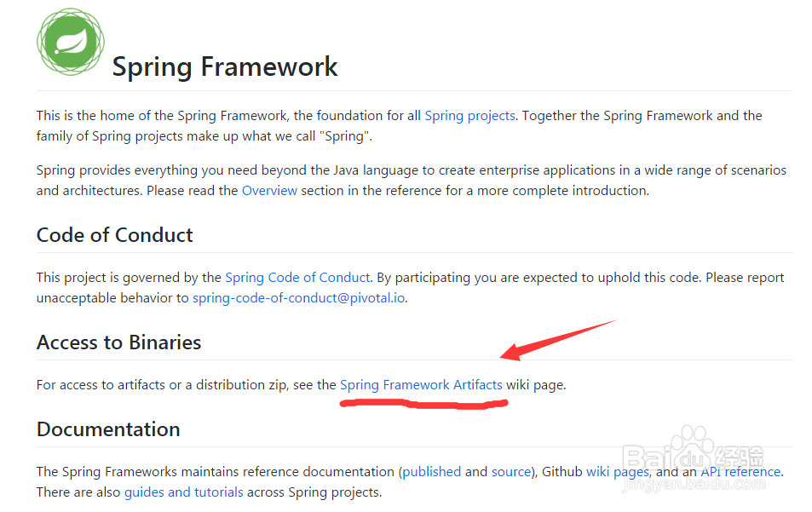Viewport: 812px width, 512px height.
Task: Open the published documentation link
Action: pos(431,472)
